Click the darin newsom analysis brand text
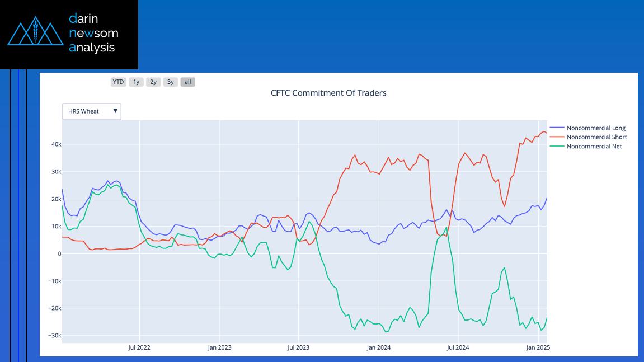Image resolution: width=644 pixels, height=362 pixels. 93,33
